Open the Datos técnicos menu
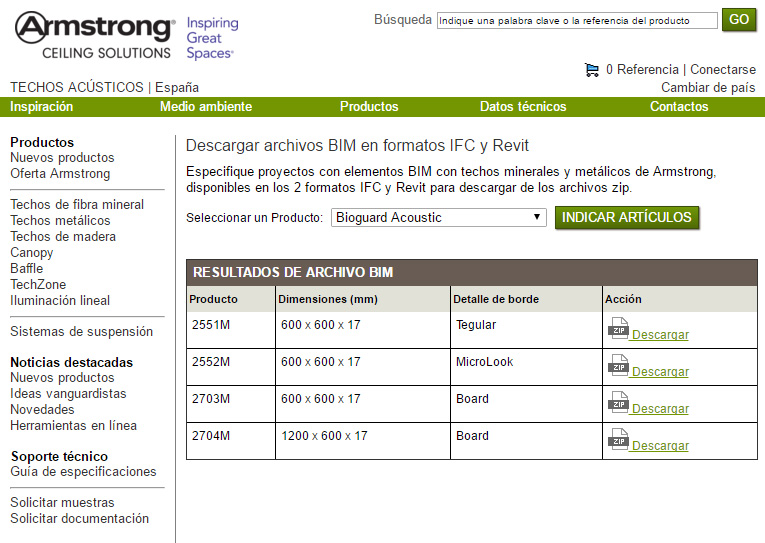765x543 pixels. click(523, 106)
